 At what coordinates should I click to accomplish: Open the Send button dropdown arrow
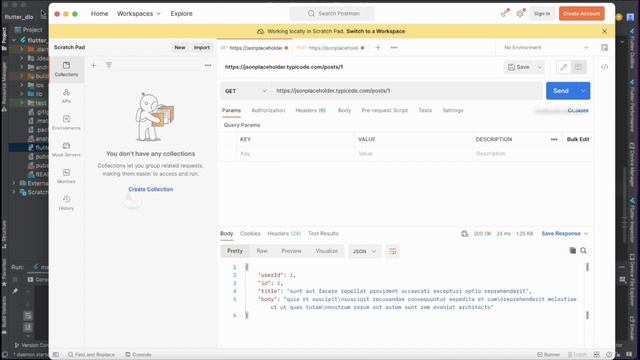point(583,91)
